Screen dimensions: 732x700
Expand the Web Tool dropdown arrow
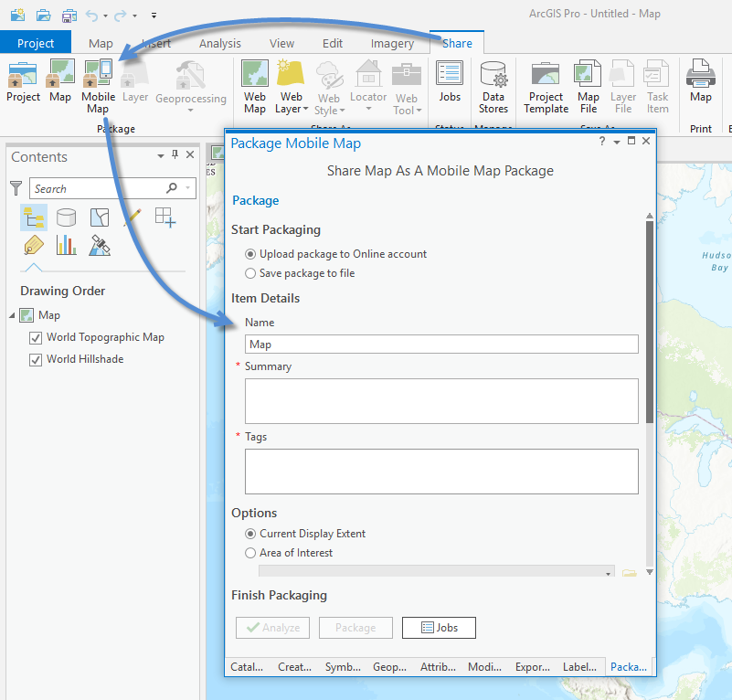tap(419, 111)
